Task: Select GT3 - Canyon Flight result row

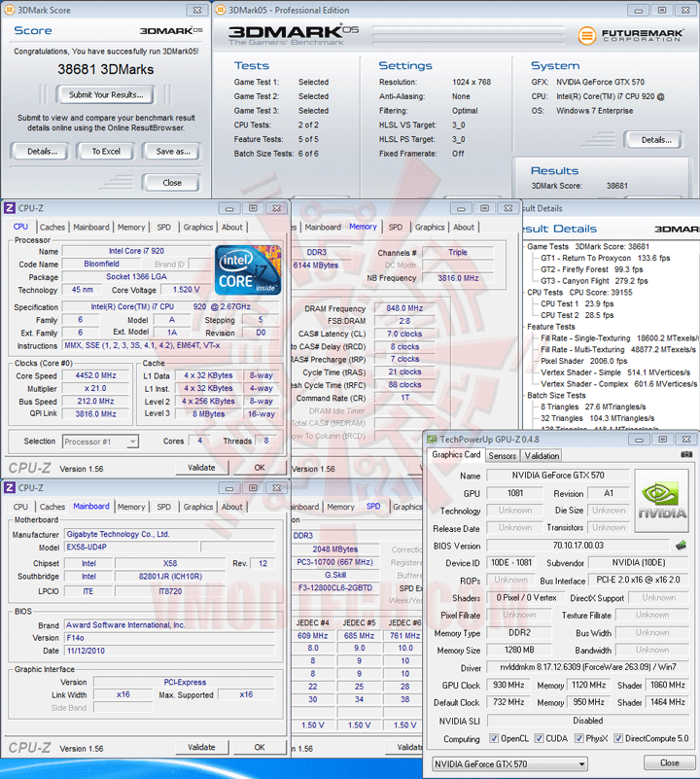Action: point(594,281)
